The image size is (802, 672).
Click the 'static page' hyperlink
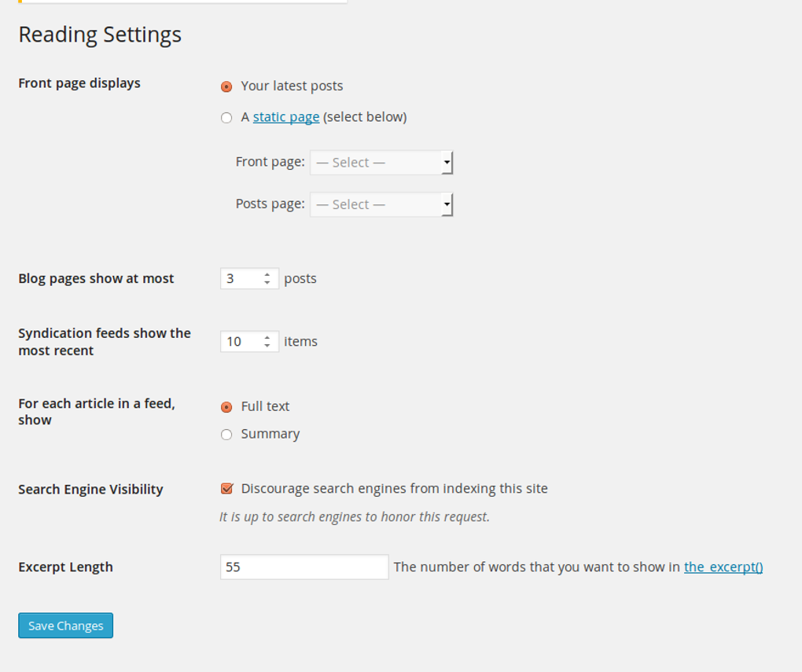286,117
